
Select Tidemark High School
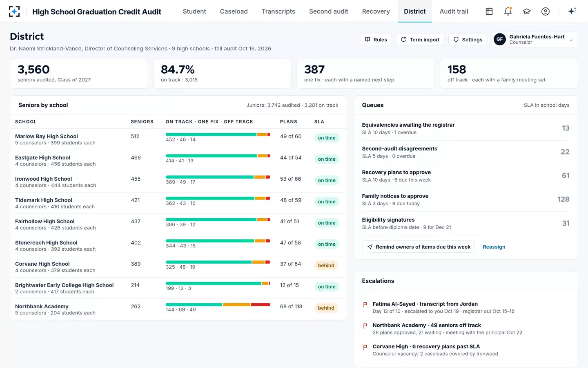click(x=178, y=203)
